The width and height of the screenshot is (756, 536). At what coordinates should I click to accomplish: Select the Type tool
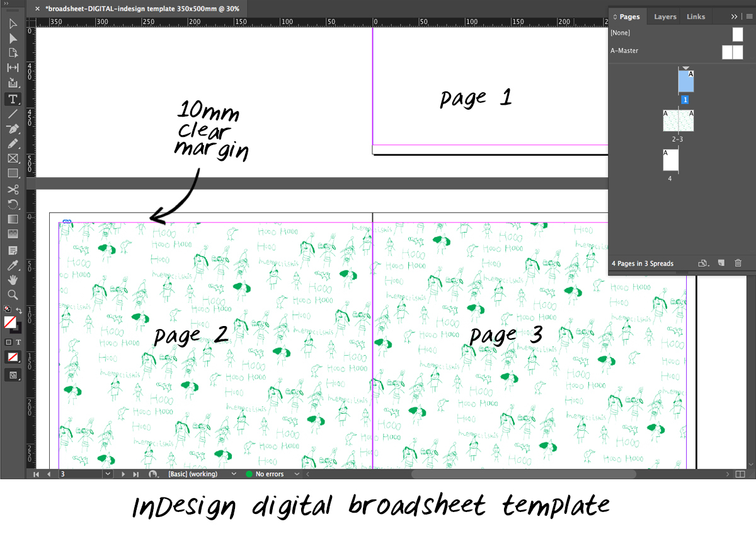pyautogui.click(x=13, y=99)
